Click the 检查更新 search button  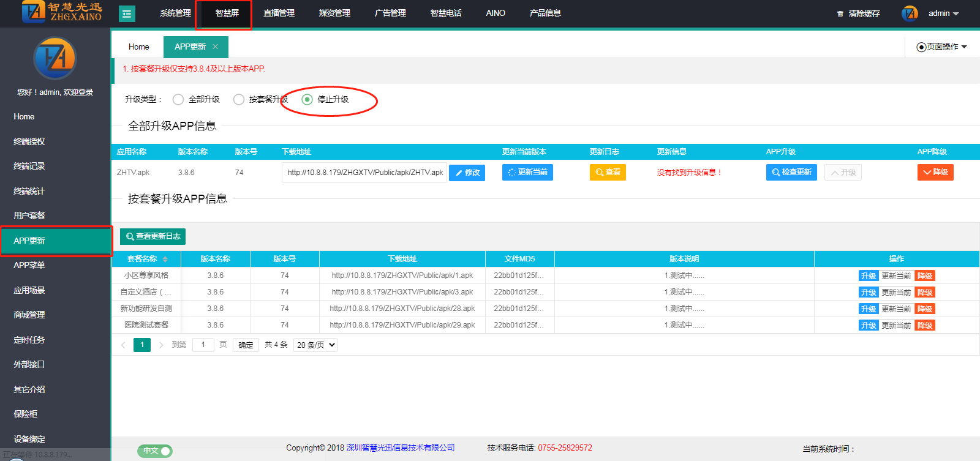791,172
